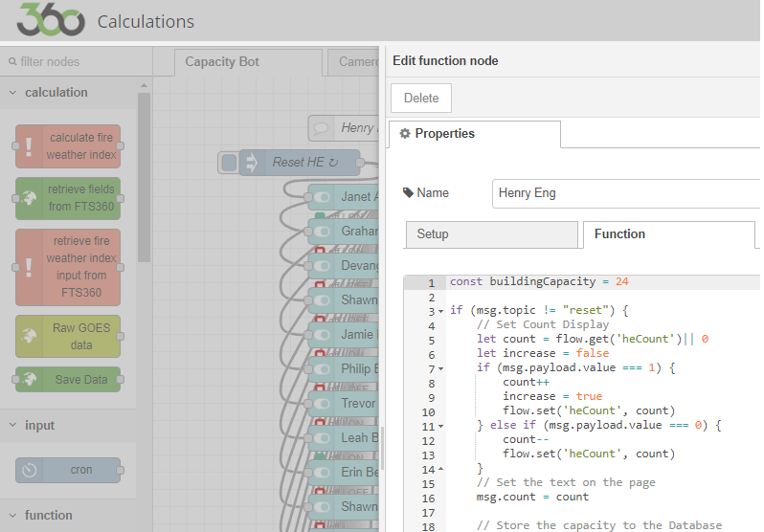Screen dimensions: 764x532
Task: Click the Henry comment node on canvas
Action: click(x=344, y=128)
